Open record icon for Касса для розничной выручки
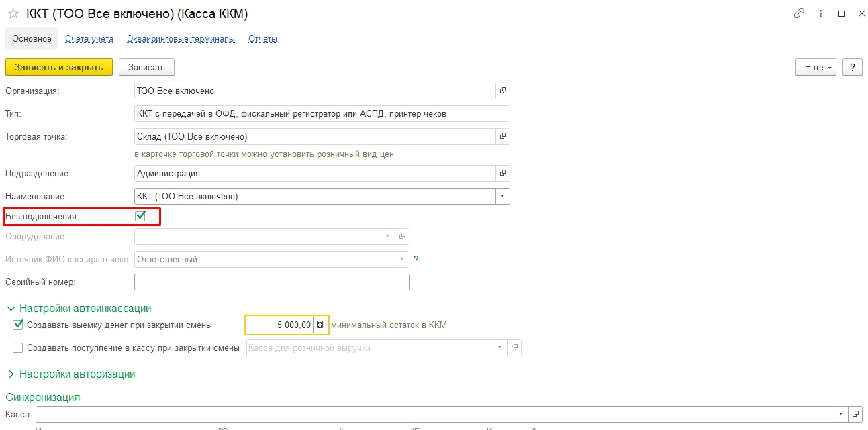868x430 pixels. pyautogui.click(x=514, y=347)
